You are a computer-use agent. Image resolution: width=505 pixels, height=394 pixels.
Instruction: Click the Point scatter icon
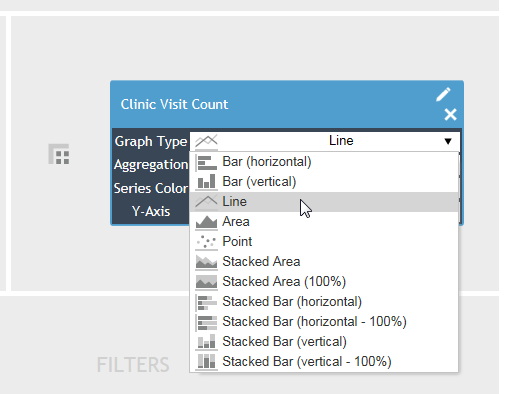point(206,242)
